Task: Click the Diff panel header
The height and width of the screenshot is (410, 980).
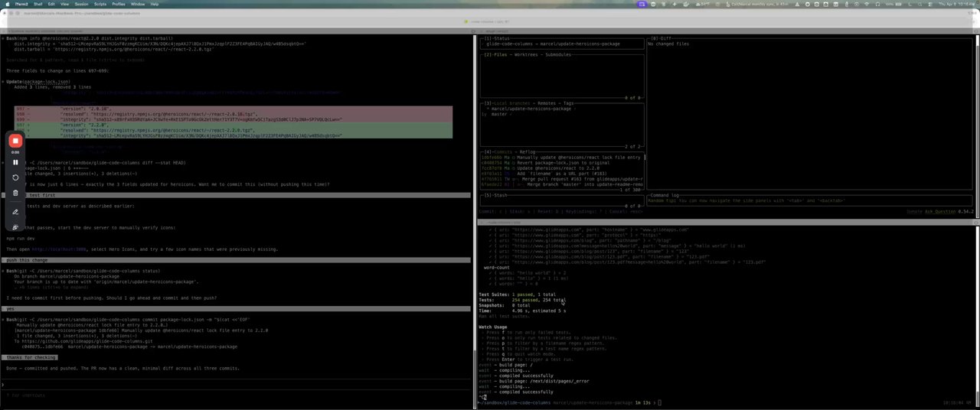Action: [663, 38]
